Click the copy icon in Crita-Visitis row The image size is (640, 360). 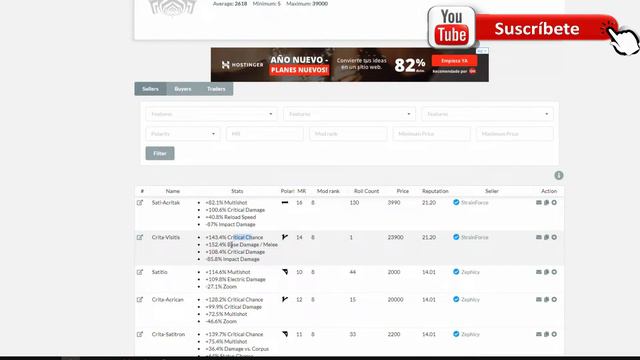pos(546,237)
